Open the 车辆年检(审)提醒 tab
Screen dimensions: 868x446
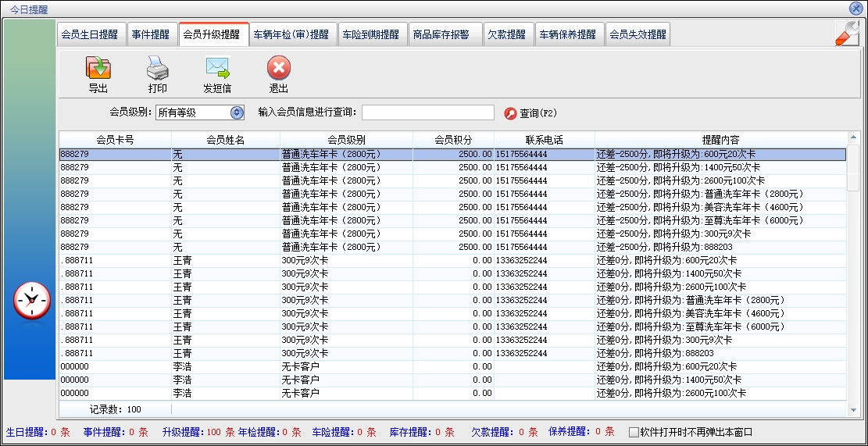point(291,35)
